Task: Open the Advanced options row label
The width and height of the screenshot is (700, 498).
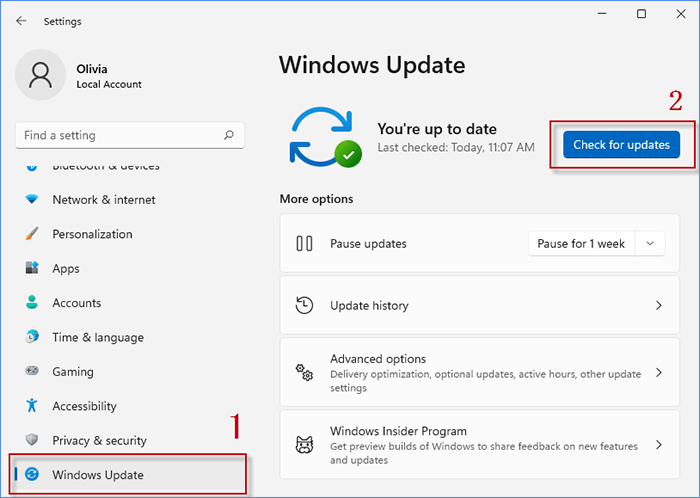Action: point(378,359)
